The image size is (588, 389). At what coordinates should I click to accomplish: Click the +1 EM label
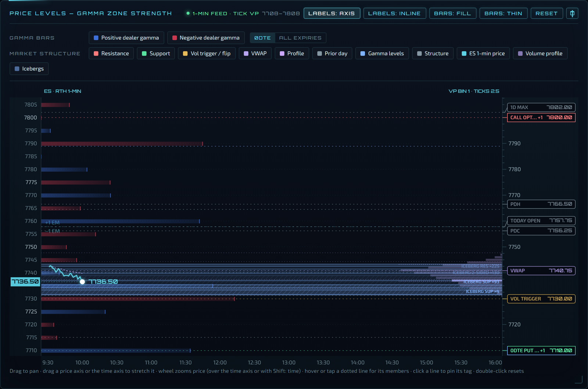pos(53,222)
